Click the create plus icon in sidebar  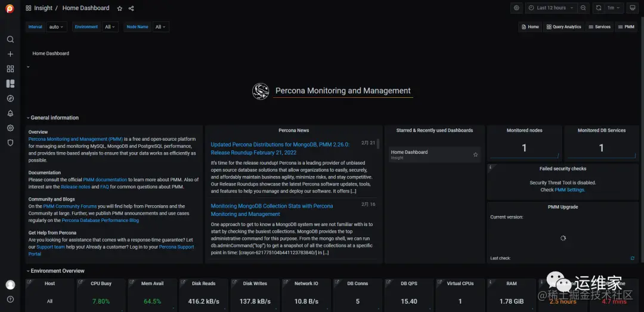10,54
